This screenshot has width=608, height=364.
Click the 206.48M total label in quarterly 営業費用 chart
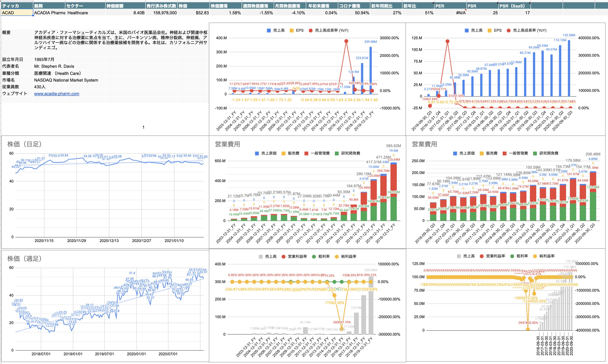pyautogui.click(x=593, y=154)
